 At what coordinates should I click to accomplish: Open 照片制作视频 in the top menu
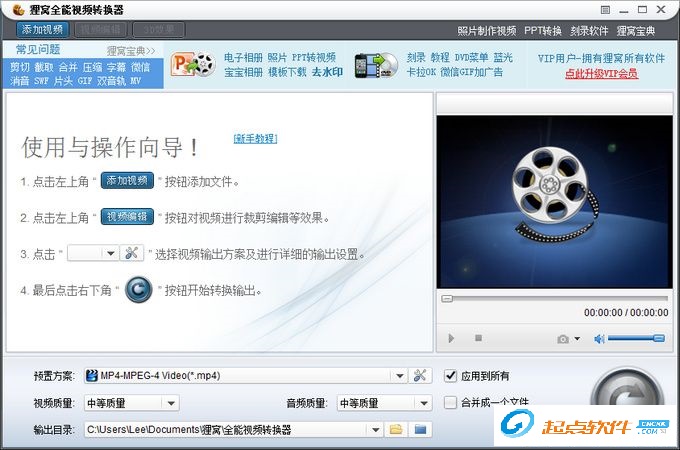[487, 31]
